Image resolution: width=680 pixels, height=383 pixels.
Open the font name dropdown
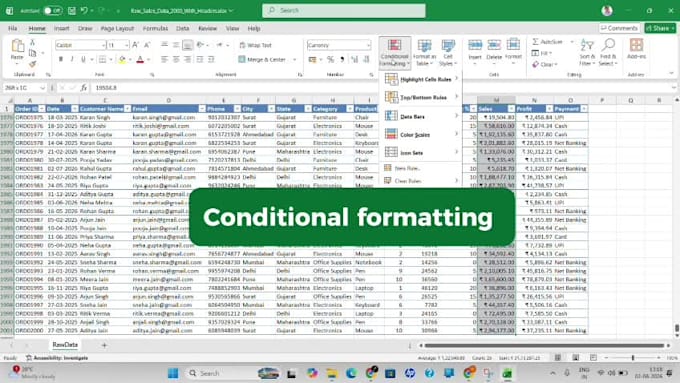point(103,45)
